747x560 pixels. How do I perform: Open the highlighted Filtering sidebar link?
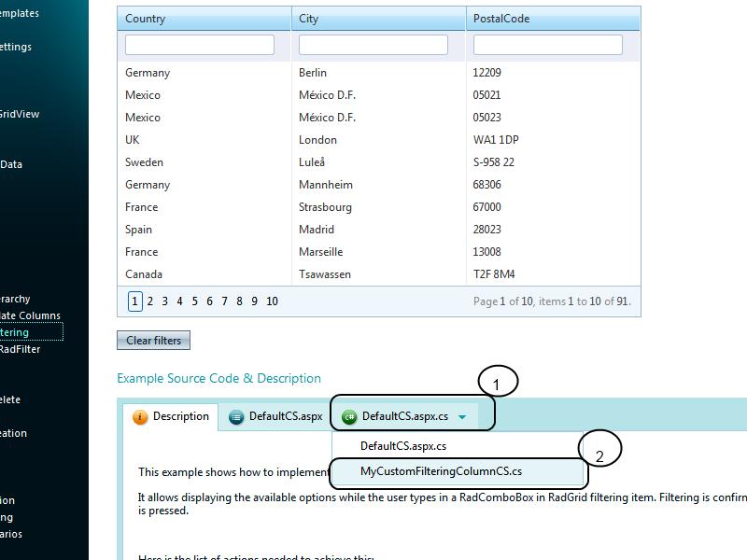coord(14,332)
